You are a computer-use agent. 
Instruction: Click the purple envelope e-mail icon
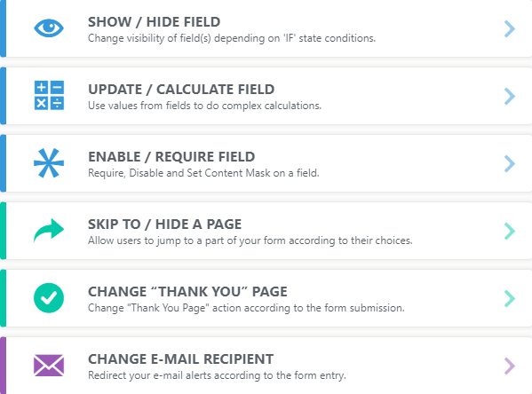point(49,366)
